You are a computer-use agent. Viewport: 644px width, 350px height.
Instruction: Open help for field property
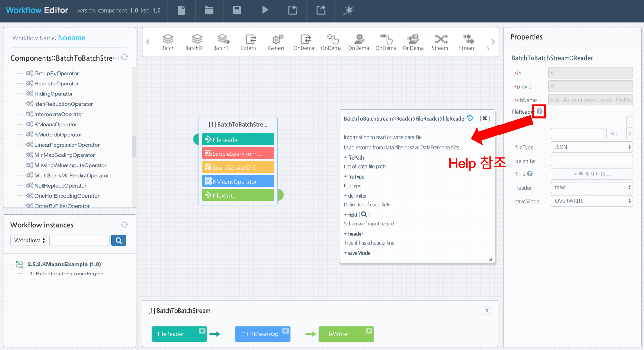530,174
